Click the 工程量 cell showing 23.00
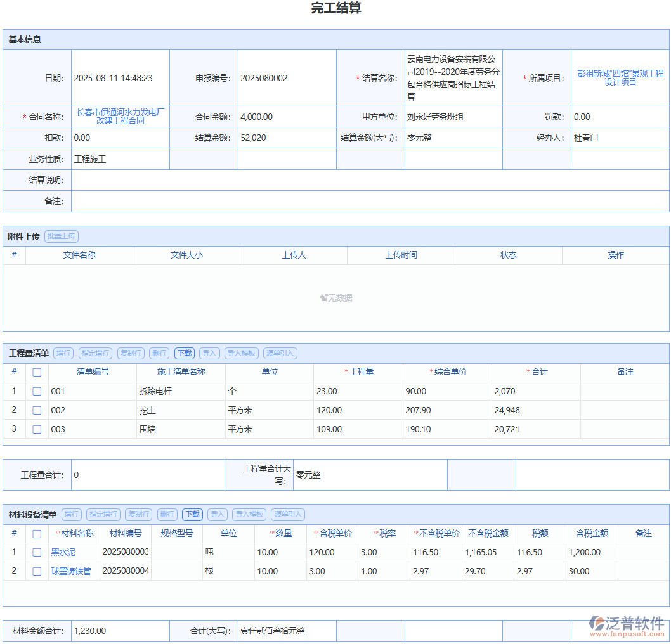671x644 pixels. [358, 392]
